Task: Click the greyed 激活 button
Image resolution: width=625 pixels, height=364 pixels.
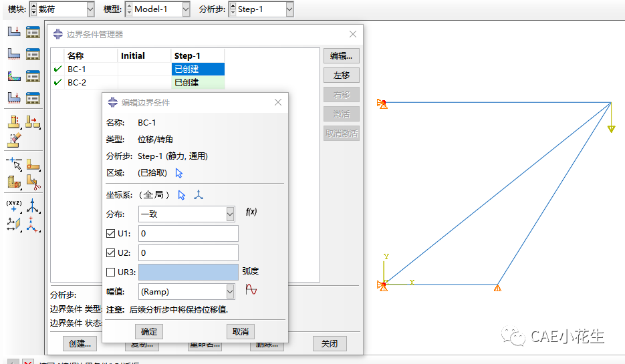Action: tap(342, 114)
